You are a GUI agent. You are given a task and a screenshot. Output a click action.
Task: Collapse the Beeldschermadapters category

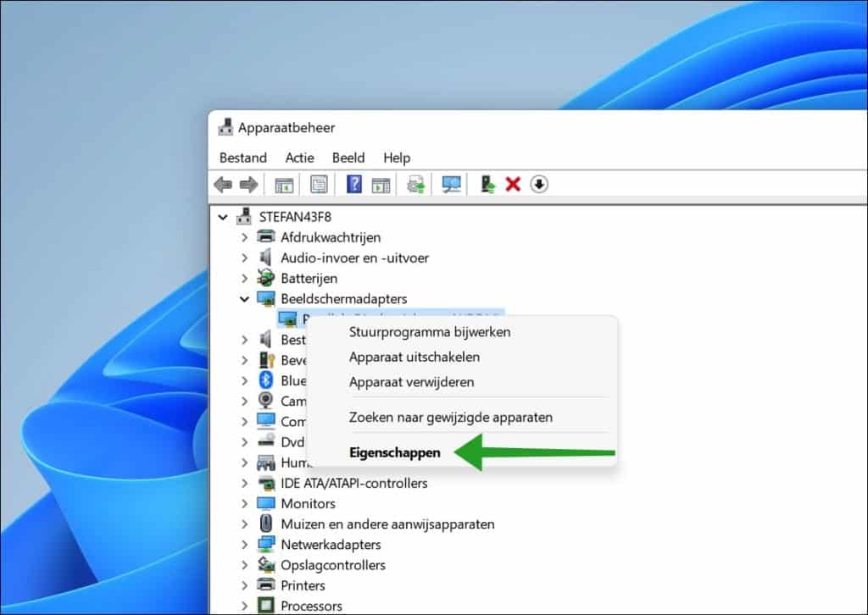click(244, 299)
